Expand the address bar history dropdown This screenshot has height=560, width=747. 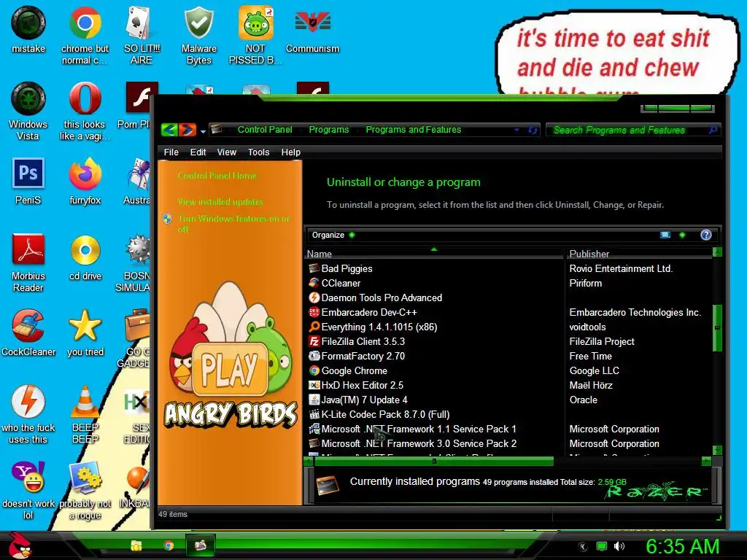click(x=516, y=130)
